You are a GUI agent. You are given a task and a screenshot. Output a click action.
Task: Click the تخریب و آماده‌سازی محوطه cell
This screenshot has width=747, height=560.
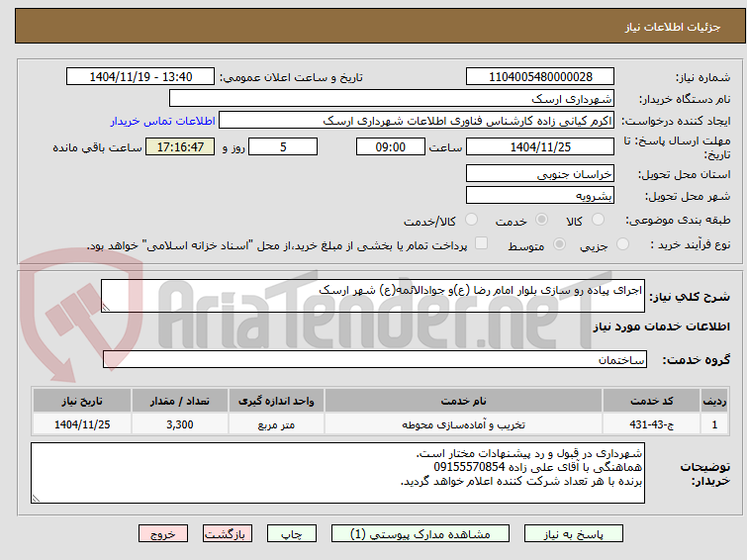pyautogui.click(x=463, y=424)
